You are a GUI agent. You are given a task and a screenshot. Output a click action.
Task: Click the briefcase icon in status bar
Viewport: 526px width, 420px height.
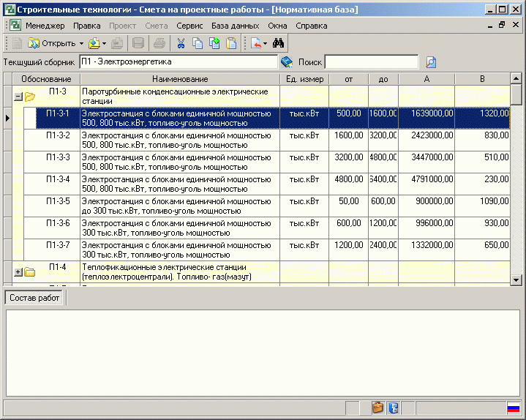coord(377,408)
